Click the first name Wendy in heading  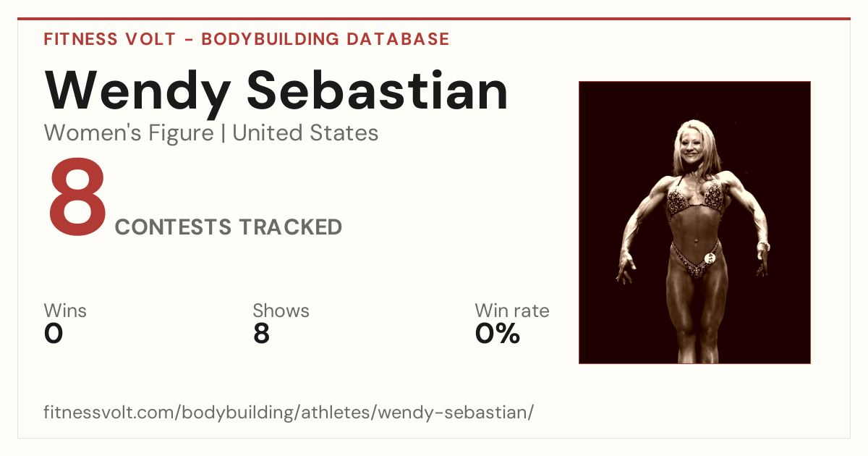(137, 90)
